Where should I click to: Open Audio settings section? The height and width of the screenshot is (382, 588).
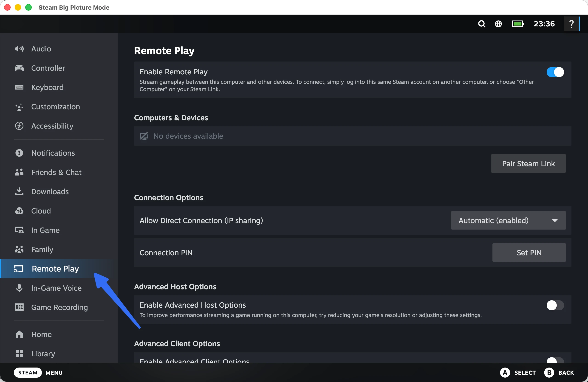(x=41, y=49)
